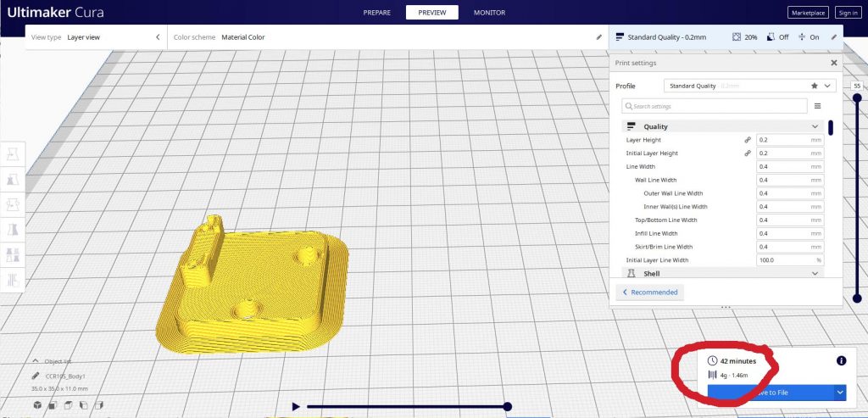Switch to the PREPARE tab
The height and width of the screenshot is (418, 868).
click(376, 13)
